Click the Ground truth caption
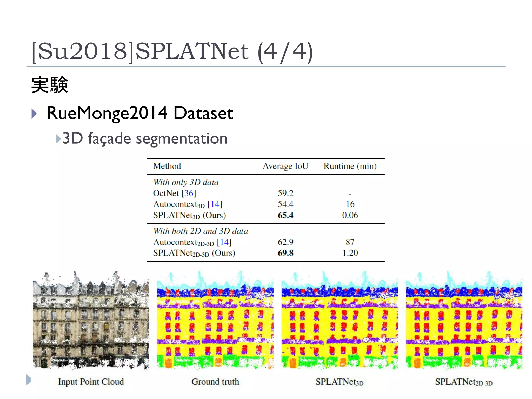 [215, 382]
